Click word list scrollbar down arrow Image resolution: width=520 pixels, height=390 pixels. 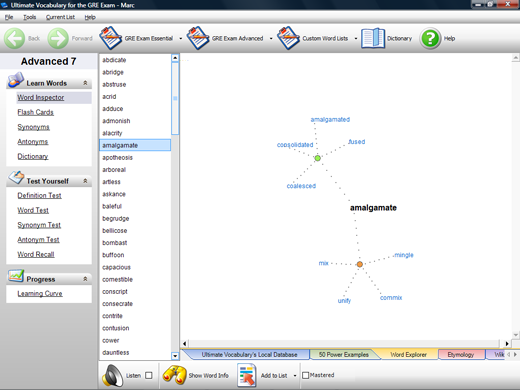click(x=175, y=356)
